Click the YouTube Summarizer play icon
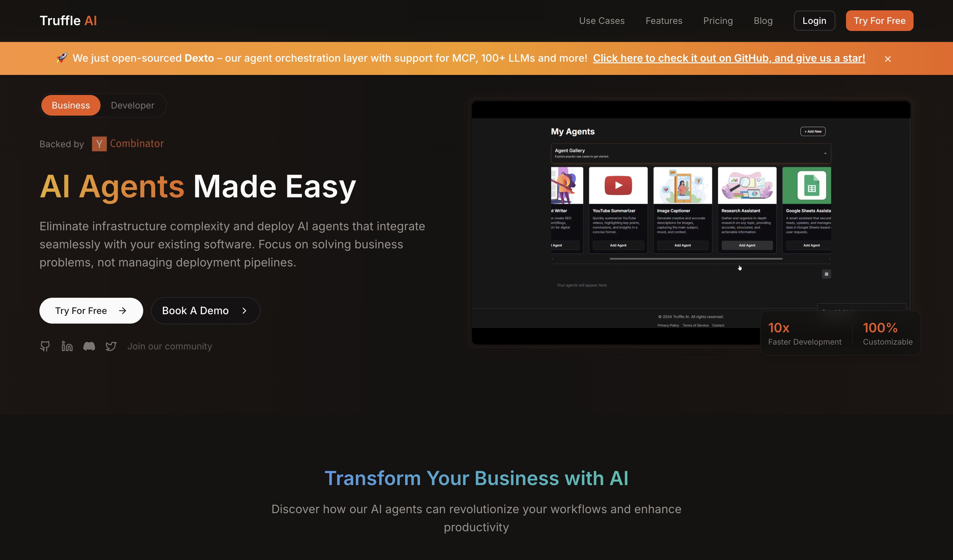 click(x=618, y=185)
